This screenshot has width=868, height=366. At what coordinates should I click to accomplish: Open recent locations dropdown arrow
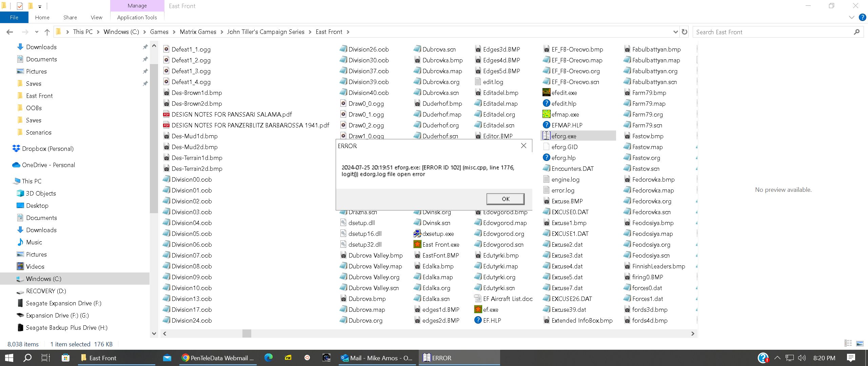pyautogui.click(x=37, y=32)
